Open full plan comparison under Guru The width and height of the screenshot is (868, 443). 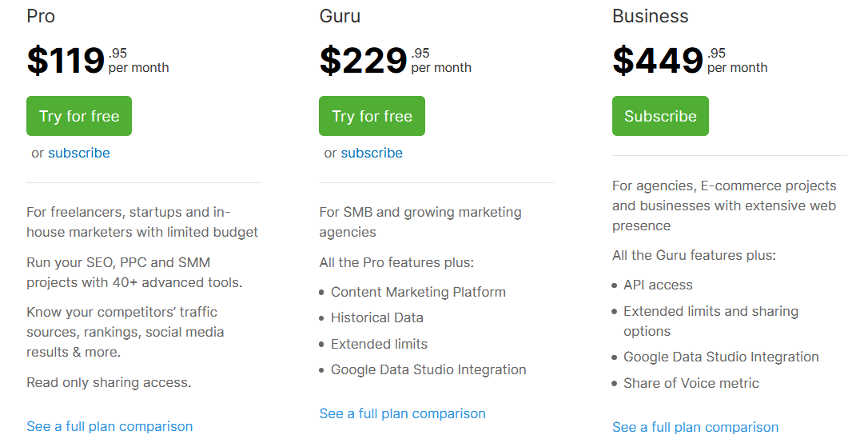click(402, 413)
